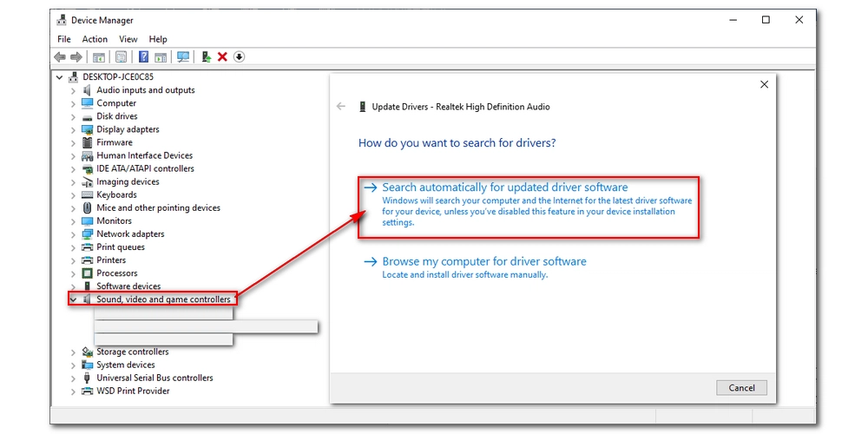Viewport: 868px width, 434px height.
Task: Open the File menu
Action: [x=63, y=39]
